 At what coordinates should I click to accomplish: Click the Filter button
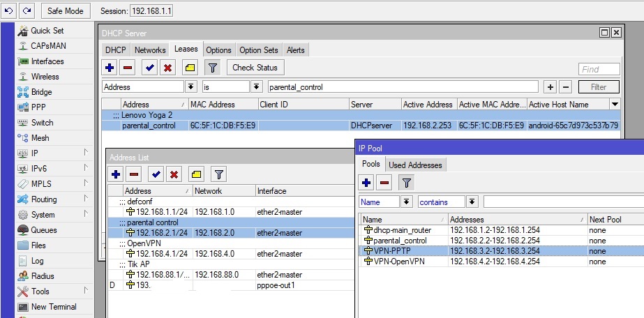click(x=599, y=87)
